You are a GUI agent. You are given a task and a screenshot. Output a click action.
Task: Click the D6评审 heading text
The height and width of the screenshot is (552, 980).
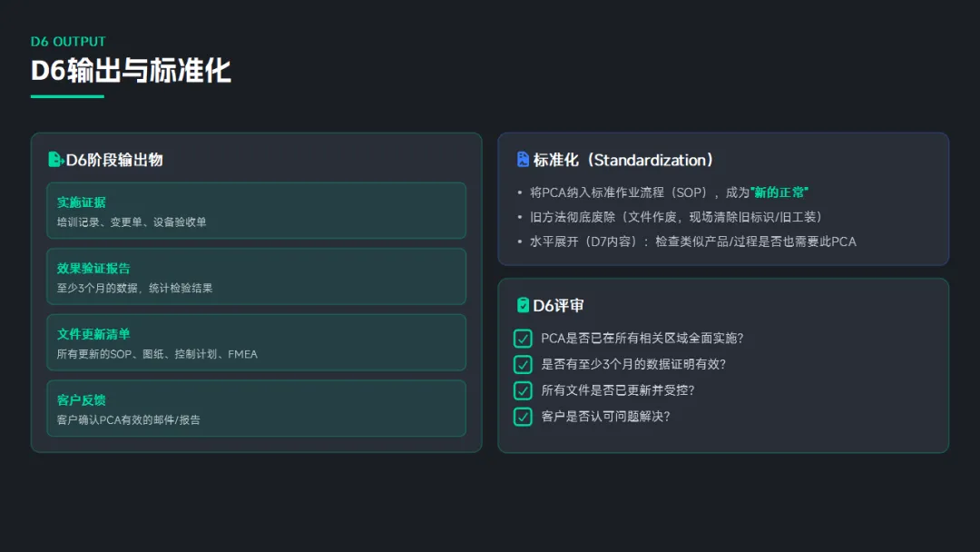558,305
